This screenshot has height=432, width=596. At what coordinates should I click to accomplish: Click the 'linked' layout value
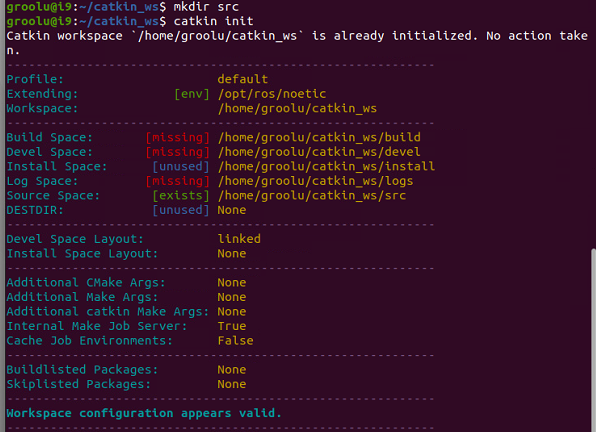pyautogui.click(x=239, y=239)
